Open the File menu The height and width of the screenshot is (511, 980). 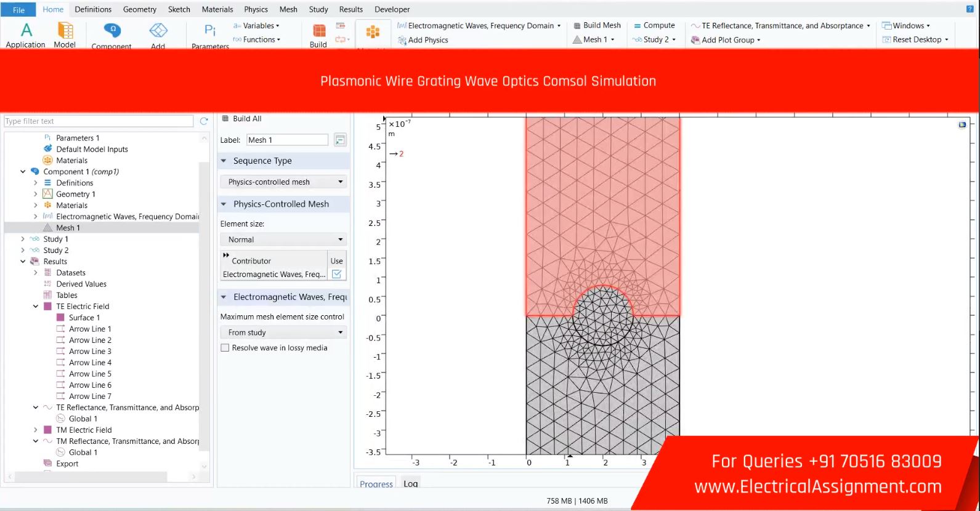[19, 10]
